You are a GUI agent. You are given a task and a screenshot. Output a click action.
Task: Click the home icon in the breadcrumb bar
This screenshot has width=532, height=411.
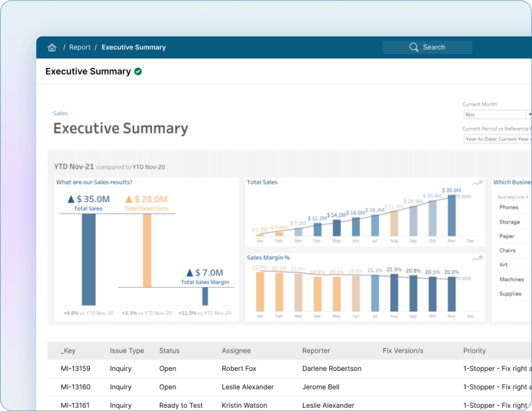pyautogui.click(x=52, y=47)
